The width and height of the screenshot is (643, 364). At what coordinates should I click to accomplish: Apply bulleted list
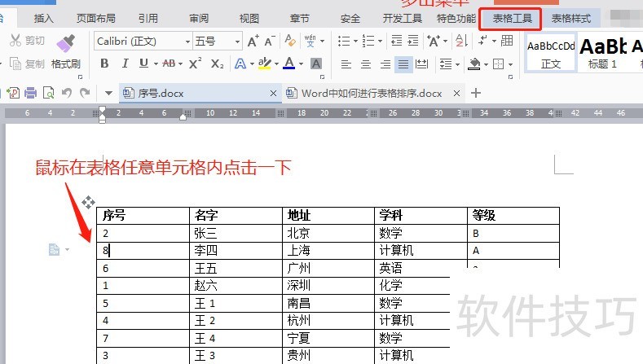coord(344,41)
